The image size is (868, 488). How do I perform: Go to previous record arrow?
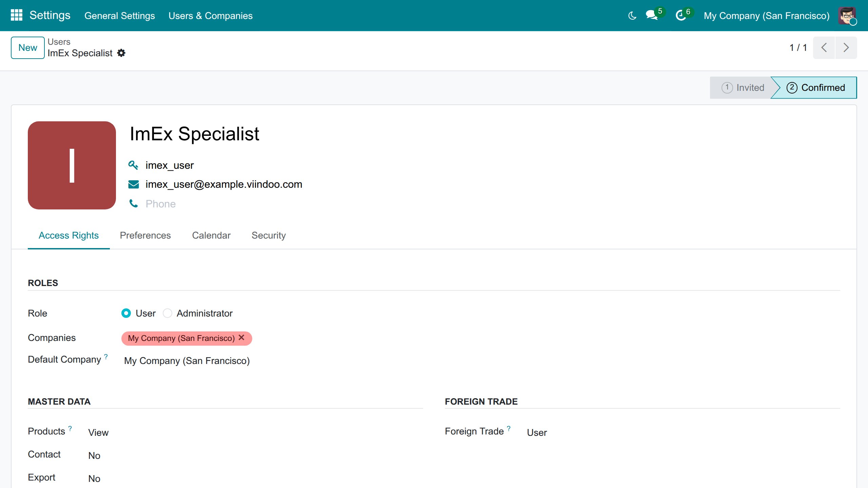click(x=824, y=47)
